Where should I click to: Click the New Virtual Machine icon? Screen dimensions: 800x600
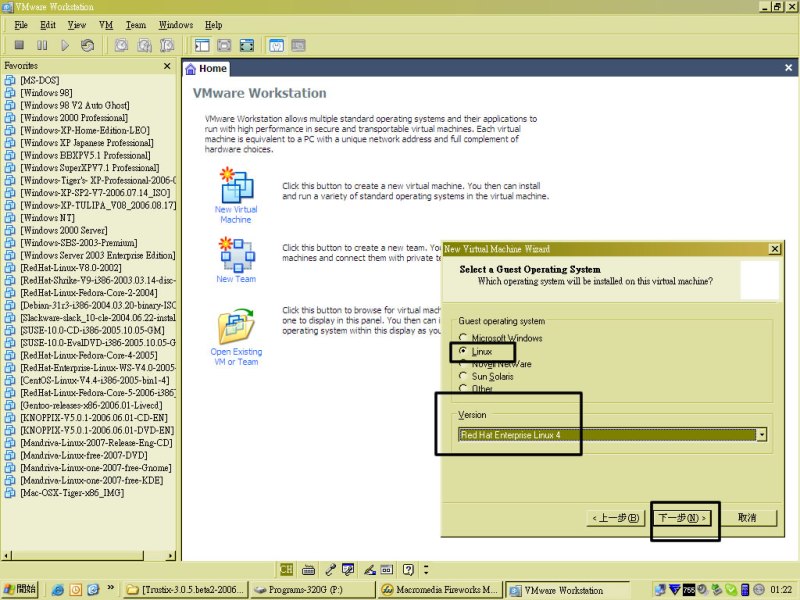pyautogui.click(x=236, y=185)
